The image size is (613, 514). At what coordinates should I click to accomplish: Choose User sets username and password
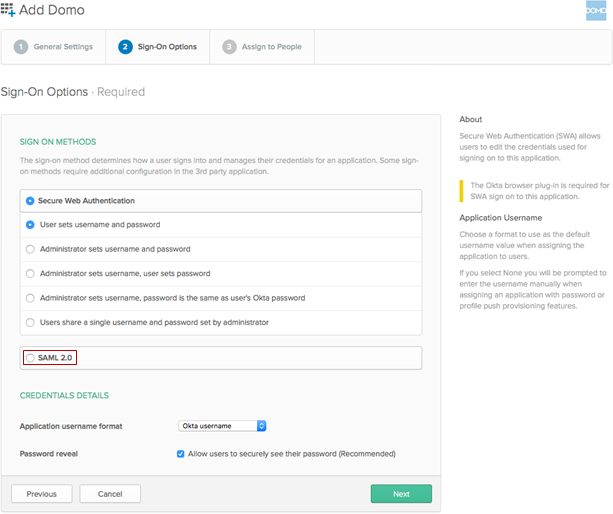click(30, 225)
